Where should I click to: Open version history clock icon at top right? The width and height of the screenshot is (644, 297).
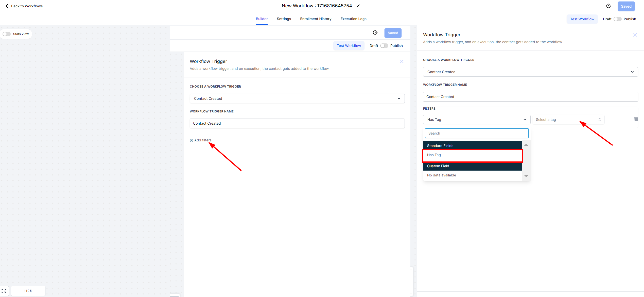pos(608,6)
